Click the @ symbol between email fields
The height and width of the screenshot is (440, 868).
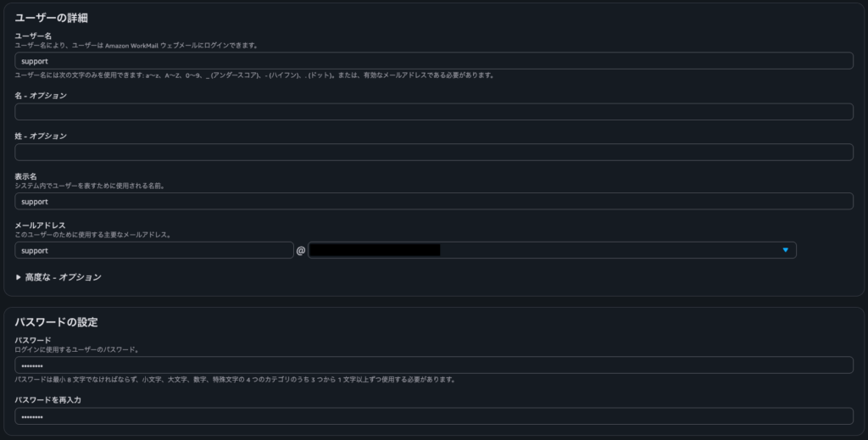click(x=300, y=251)
